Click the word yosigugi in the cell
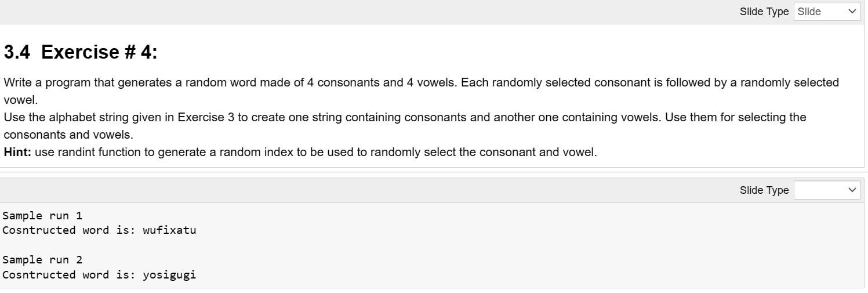This screenshot has height=293, width=868. coord(169,275)
